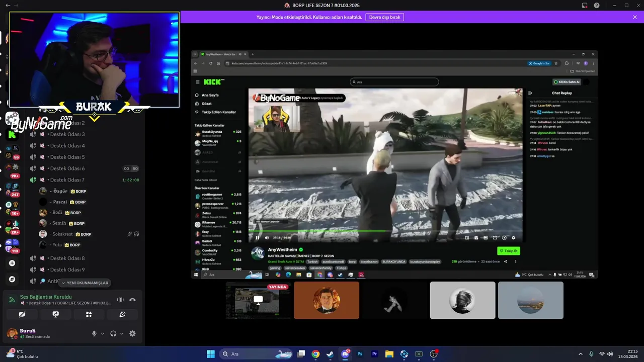
Task: Open noise suppression waveform settings
Action: [120, 300]
